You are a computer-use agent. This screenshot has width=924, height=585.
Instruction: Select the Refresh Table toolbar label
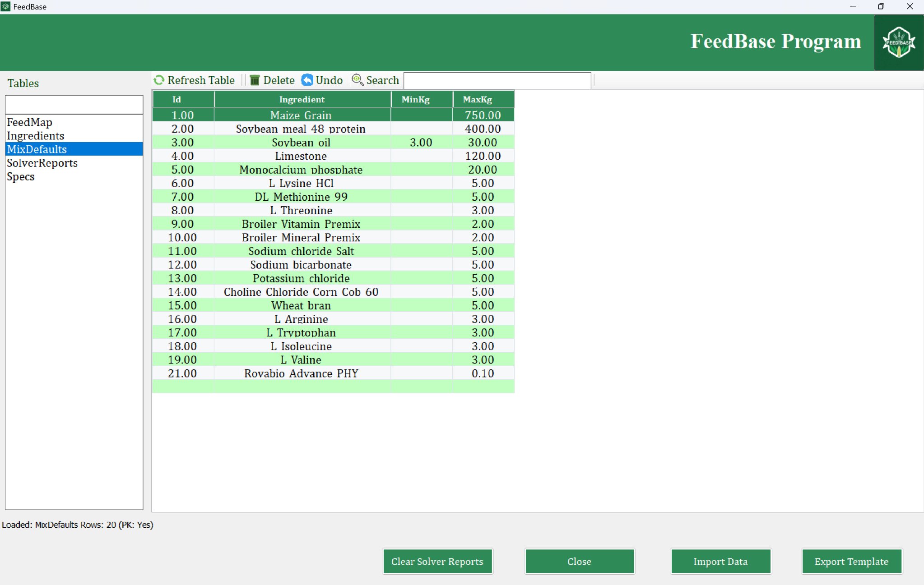201,80
